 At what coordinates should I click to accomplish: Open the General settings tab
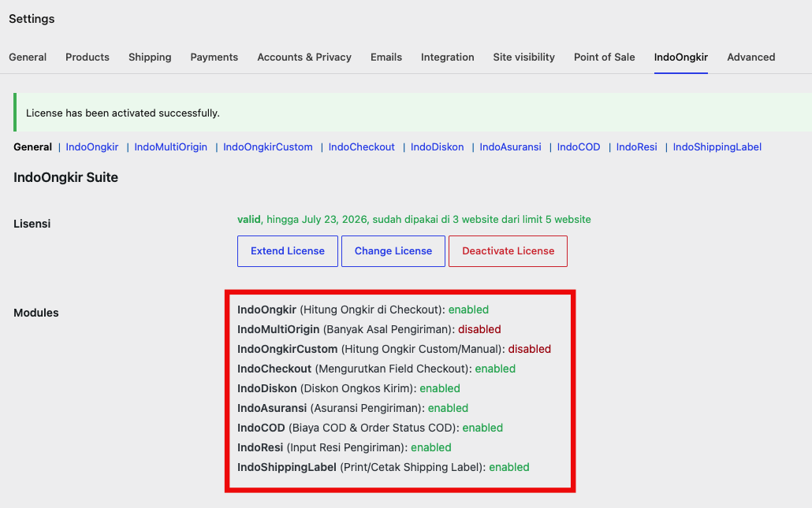point(28,57)
